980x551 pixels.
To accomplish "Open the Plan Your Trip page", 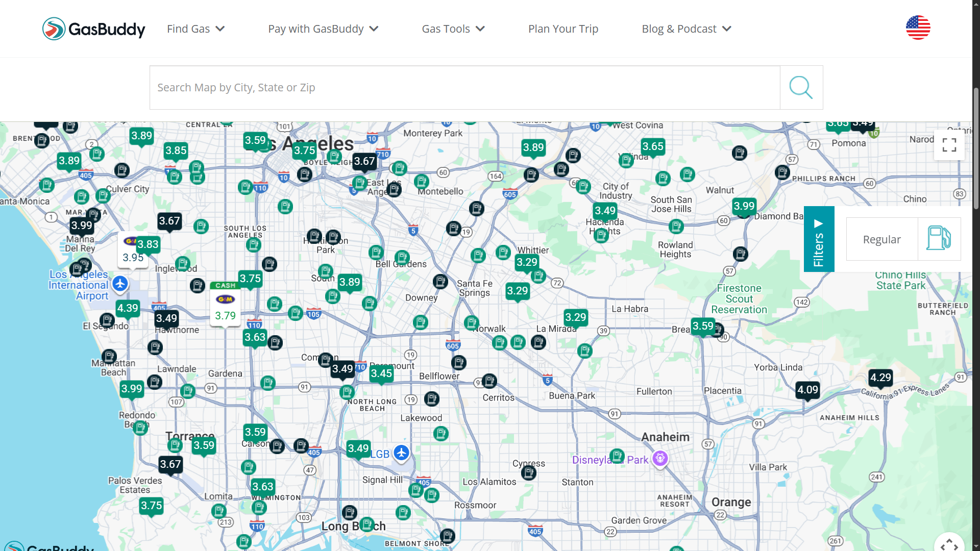I will click(563, 29).
